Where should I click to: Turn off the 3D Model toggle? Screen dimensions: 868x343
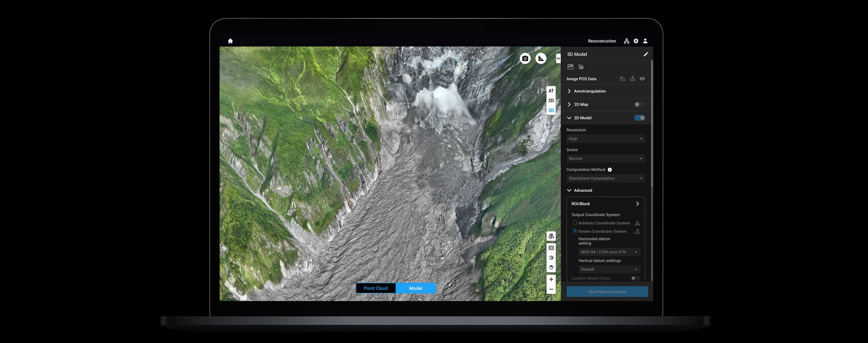(639, 118)
